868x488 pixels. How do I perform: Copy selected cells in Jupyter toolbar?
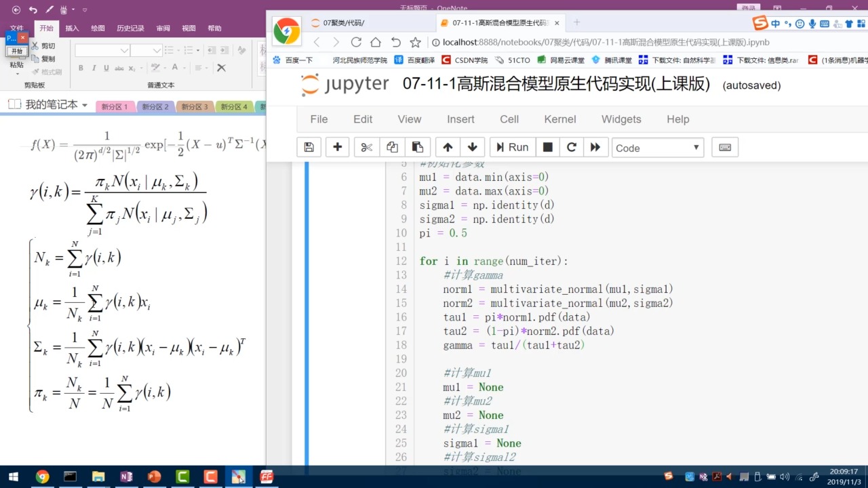point(392,147)
